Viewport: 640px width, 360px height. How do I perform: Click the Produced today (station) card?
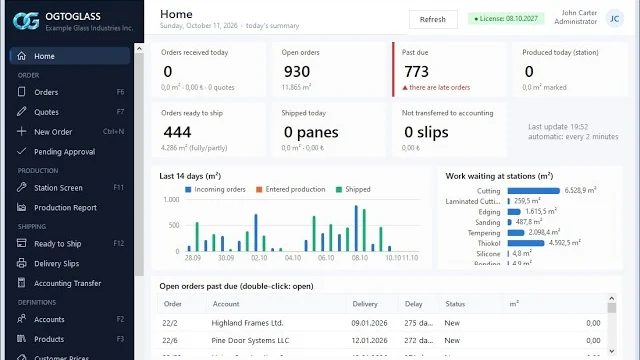coord(570,69)
